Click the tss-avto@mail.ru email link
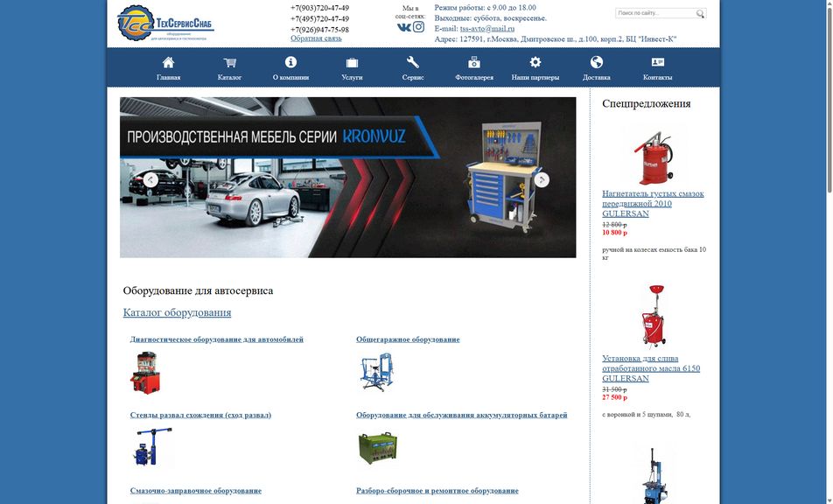Image resolution: width=833 pixels, height=504 pixels. (x=487, y=29)
